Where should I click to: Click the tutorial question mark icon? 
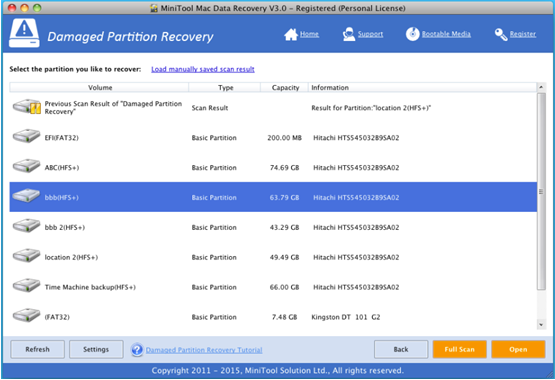pyautogui.click(x=137, y=350)
